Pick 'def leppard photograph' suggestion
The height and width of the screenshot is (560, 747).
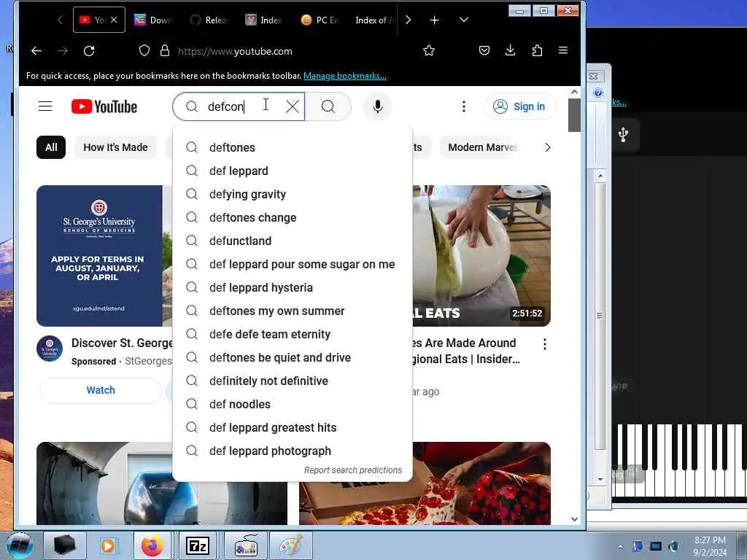[x=293, y=451]
